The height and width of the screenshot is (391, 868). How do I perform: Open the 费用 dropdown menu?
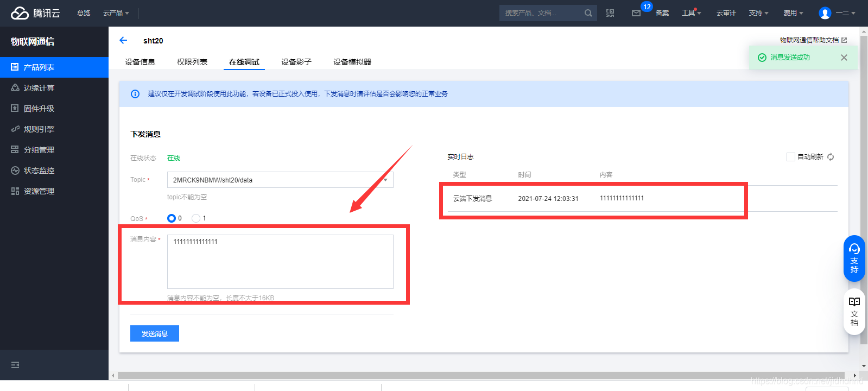click(793, 13)
